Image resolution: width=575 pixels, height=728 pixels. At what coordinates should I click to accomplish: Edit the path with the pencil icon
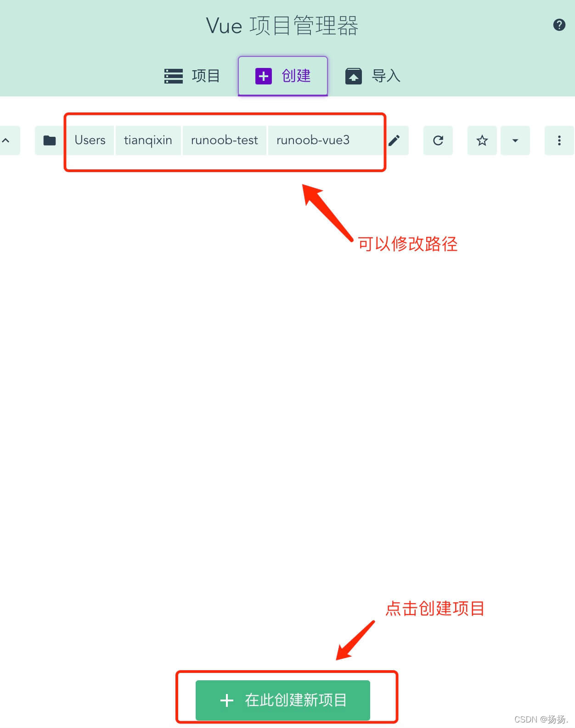394,140
